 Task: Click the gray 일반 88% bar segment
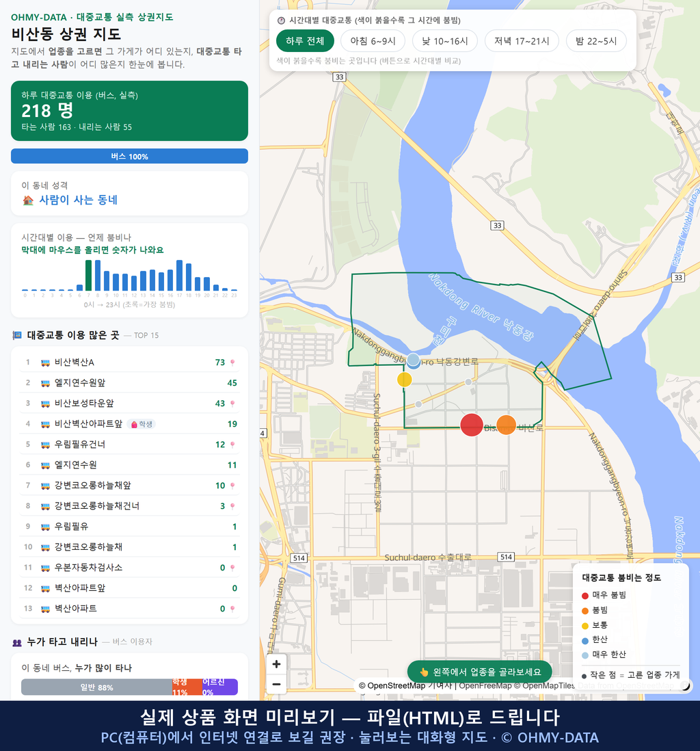[x=96, y=687]
